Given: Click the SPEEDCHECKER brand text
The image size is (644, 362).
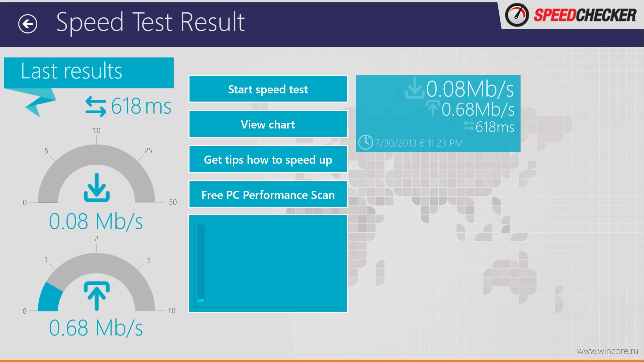Looking at the screenshot, I should point(585,15).
